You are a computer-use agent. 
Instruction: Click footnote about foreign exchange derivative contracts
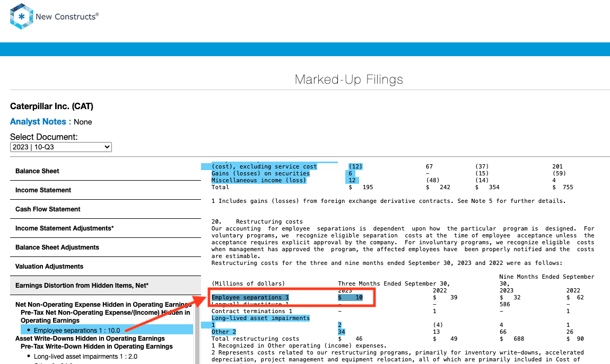(389, 201)
